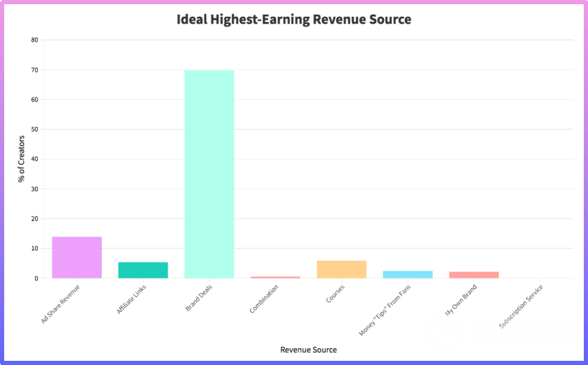Select the orange Courses bar

coord(341,269)
